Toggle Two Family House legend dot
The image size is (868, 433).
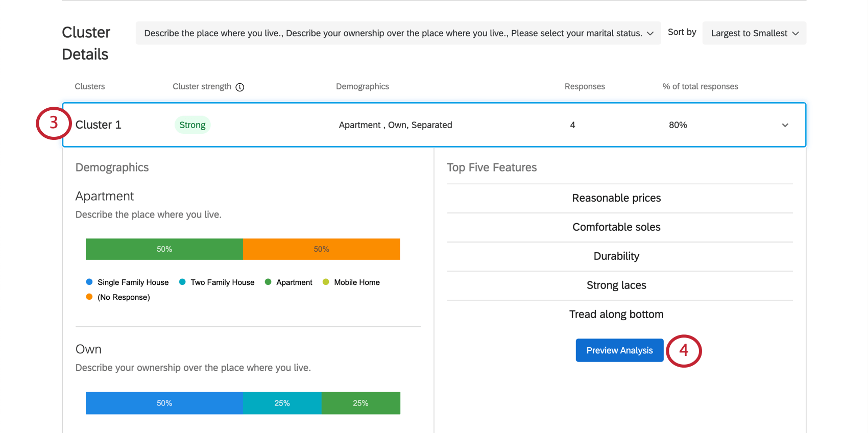pyautogui.click(x=182, y=282)
